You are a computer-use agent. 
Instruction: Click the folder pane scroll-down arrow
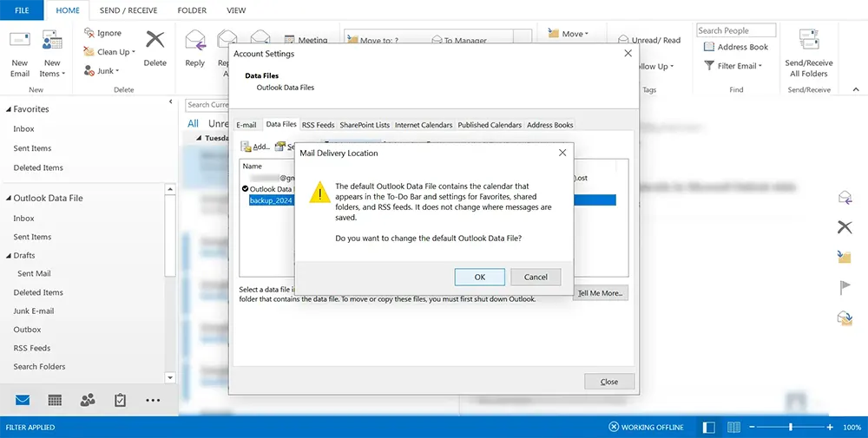170,377
